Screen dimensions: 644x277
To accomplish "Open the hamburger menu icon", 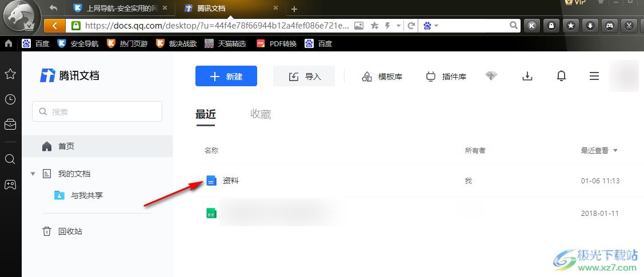I will coord(594,76).
